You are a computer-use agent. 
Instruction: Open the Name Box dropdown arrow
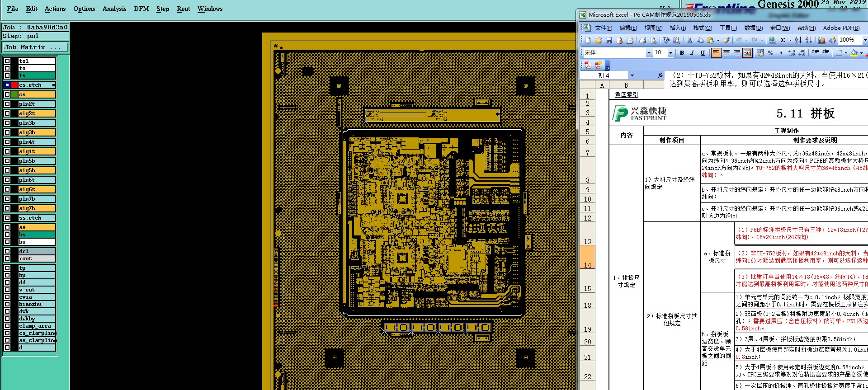632,75
